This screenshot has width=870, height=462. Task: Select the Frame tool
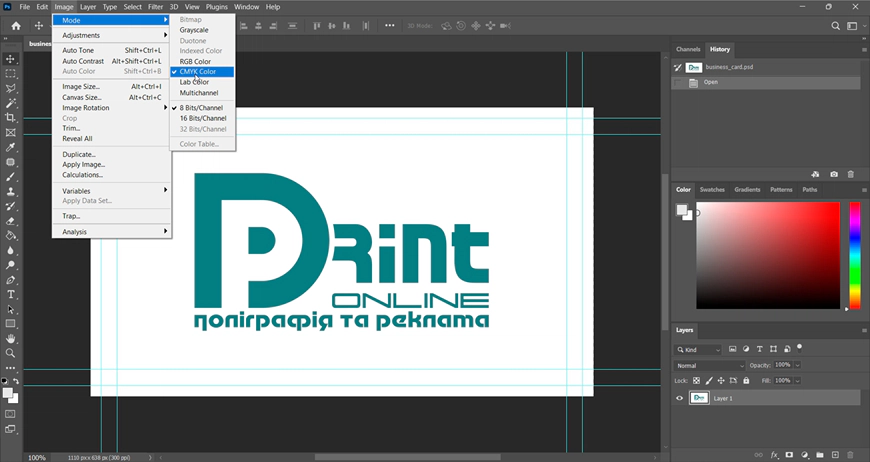click(10, 133)
